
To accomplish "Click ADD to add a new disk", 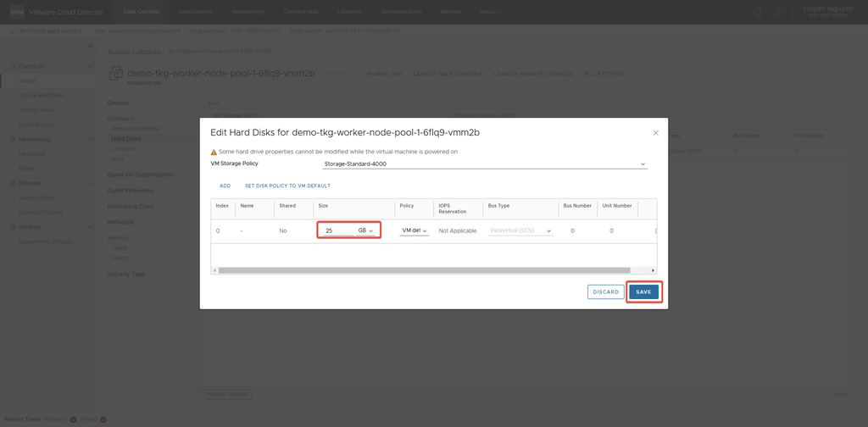I will (x=225, y=186).
